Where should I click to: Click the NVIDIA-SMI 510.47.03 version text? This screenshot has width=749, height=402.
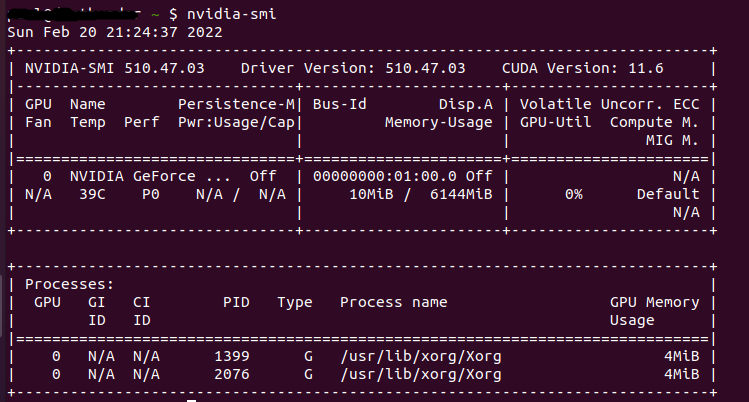(115, 68)
